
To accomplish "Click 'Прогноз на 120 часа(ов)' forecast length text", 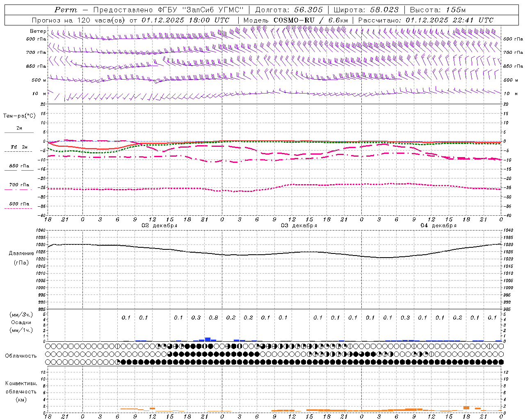I will [79, 20].
